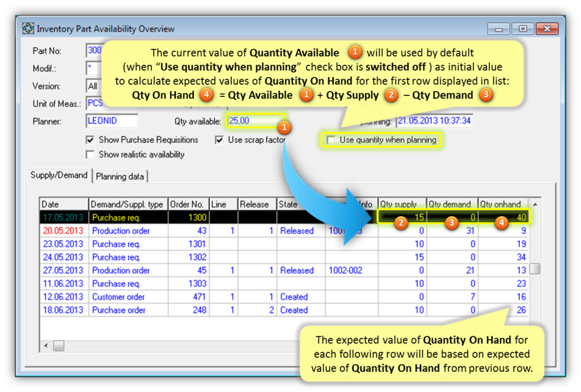Click the Qty onhand column header
The height and width of the screenshot is (392, 581).
click(x=503, y=204)
